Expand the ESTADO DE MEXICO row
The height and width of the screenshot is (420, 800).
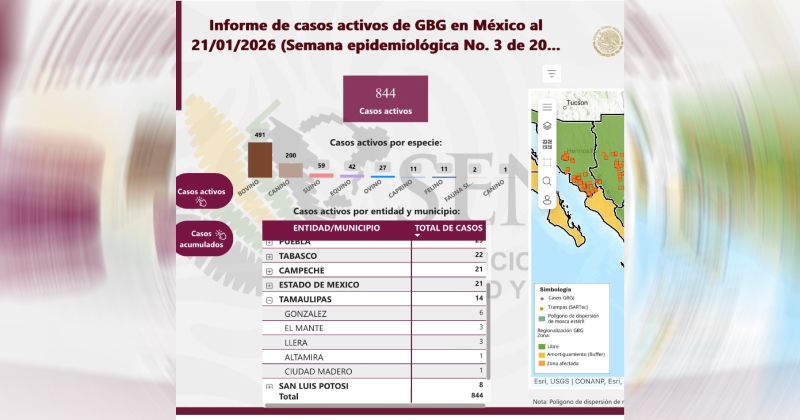270,285
